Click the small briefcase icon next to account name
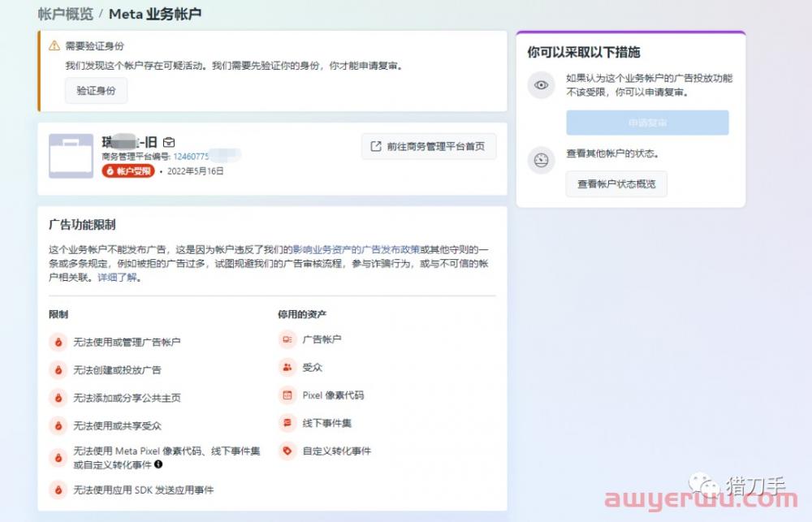812x522 pixels. tap(169, 142)
